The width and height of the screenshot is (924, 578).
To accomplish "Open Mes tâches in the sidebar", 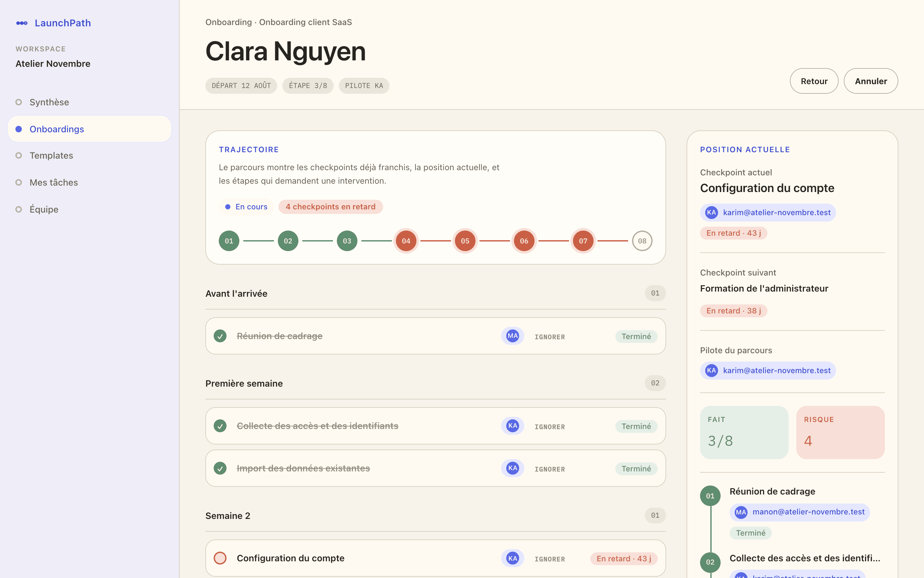I will click(x=90, y=182).
